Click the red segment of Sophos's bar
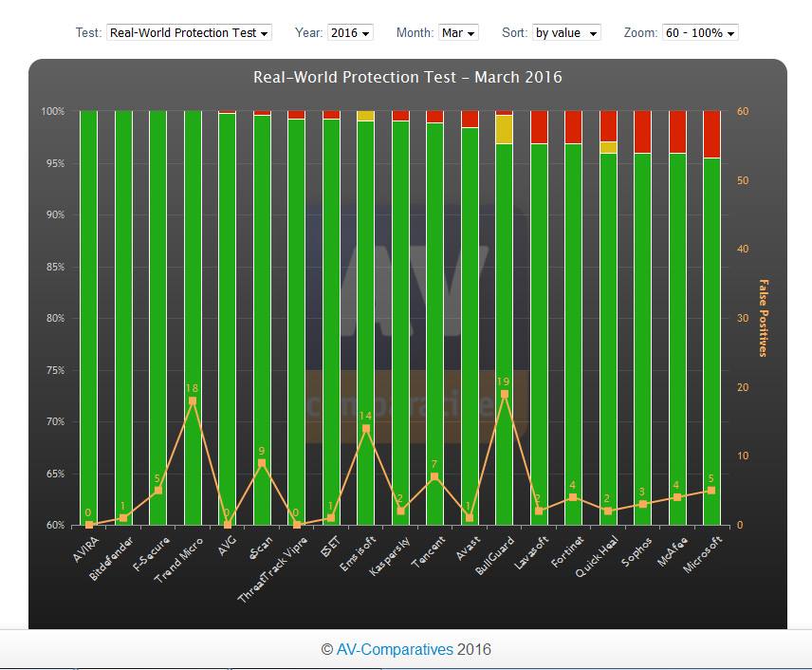 (642, 132)
